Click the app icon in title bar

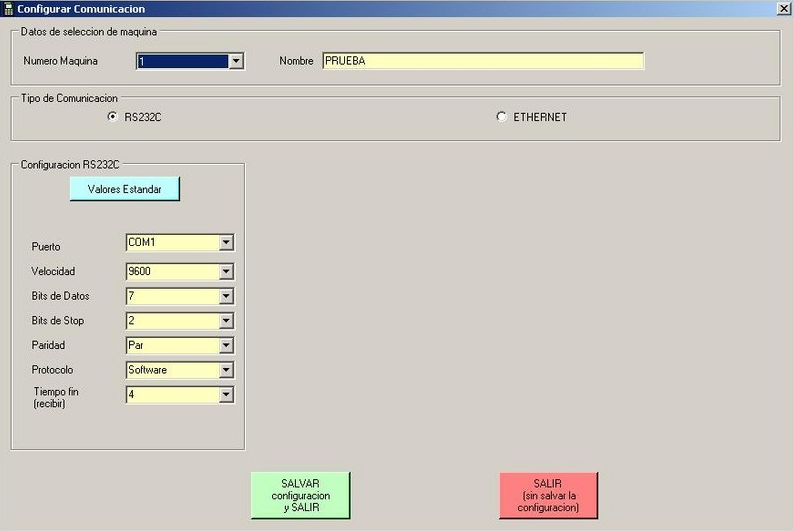pos(8,9)
